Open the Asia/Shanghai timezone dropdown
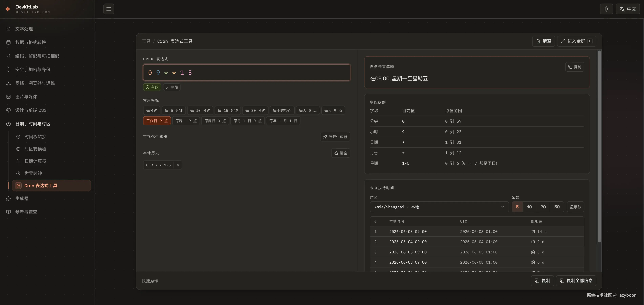This screenshot has width=644, height=305. point(439,207)
